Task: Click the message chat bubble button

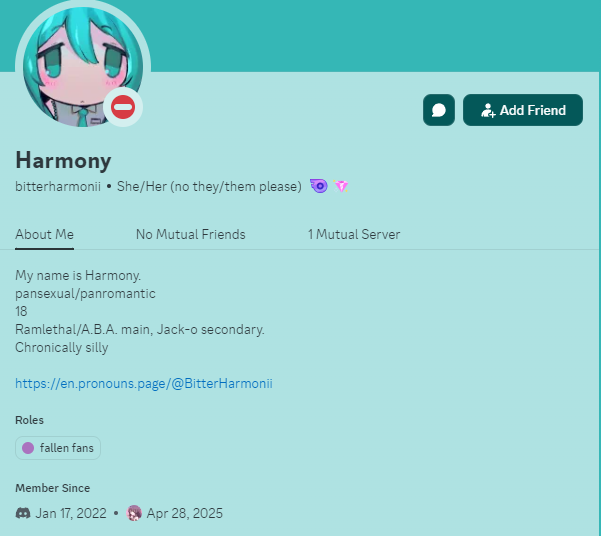Action: tap(439, 110)
